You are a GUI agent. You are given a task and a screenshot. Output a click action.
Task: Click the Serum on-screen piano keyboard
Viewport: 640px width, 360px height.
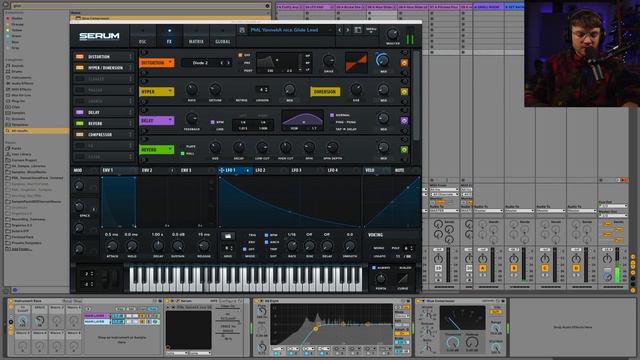click(245, 280)
